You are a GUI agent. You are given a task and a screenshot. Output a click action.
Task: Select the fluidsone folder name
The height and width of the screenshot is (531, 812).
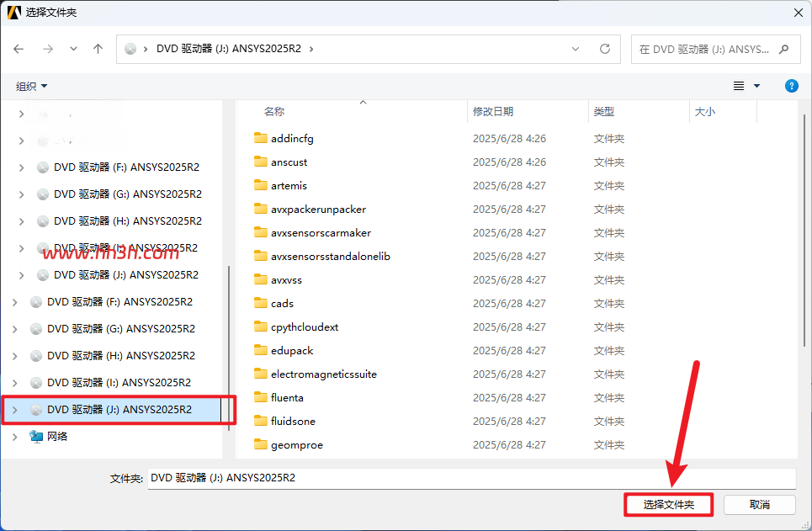pos(293,421)
